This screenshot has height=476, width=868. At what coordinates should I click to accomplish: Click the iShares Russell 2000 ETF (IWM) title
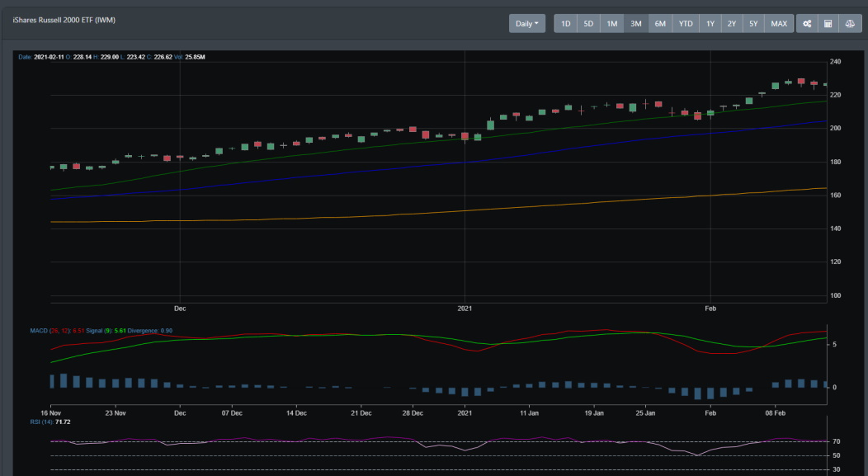[x=64, y=20]
